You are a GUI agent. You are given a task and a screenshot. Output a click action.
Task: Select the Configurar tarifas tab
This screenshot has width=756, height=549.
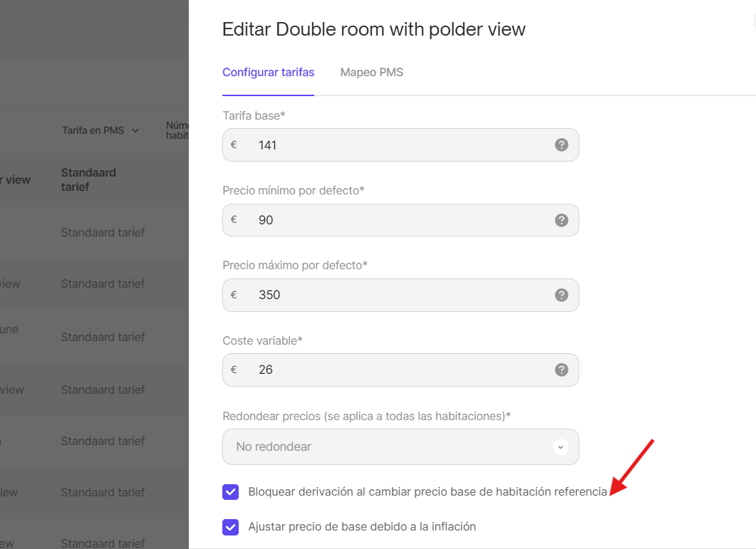click(x=268, y=73)
